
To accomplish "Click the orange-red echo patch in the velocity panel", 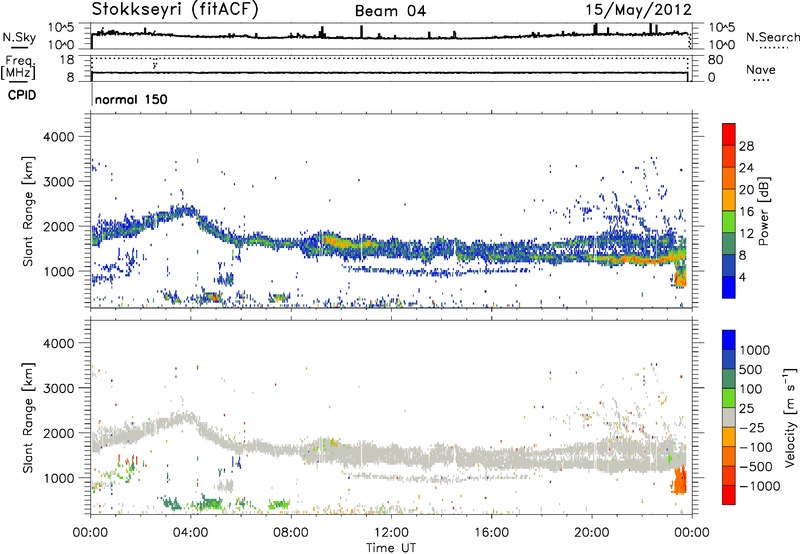I will coord(680,480).
